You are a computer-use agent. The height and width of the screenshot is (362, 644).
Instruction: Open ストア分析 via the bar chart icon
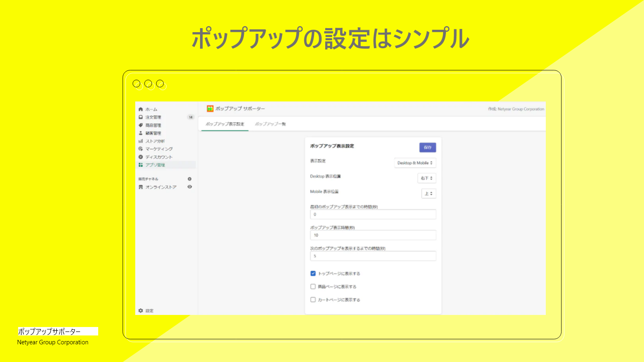pos(140,141)
